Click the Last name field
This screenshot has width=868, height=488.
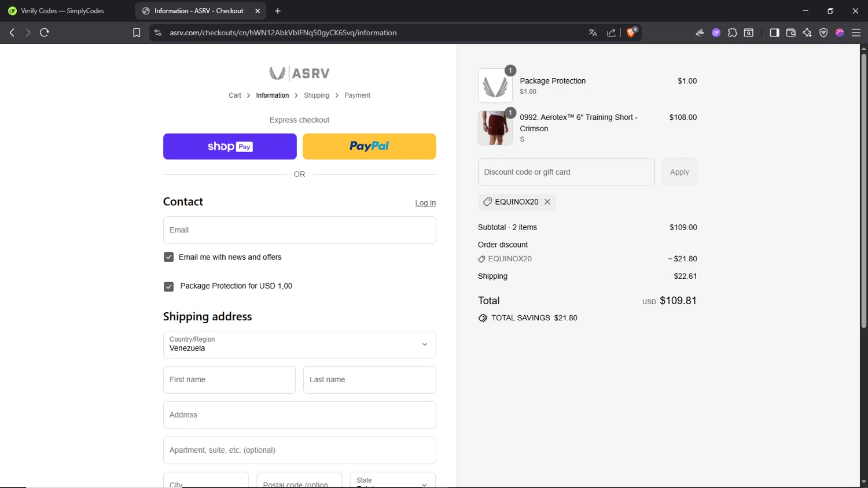tap(369, 380)
